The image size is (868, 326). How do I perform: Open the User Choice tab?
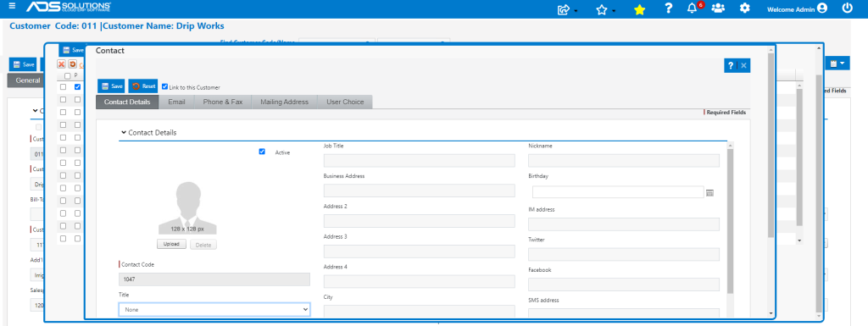(x=345, y=102)
